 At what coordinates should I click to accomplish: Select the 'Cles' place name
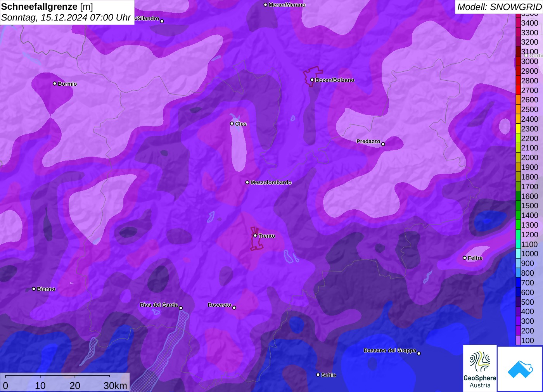click(x=241, y=124)
